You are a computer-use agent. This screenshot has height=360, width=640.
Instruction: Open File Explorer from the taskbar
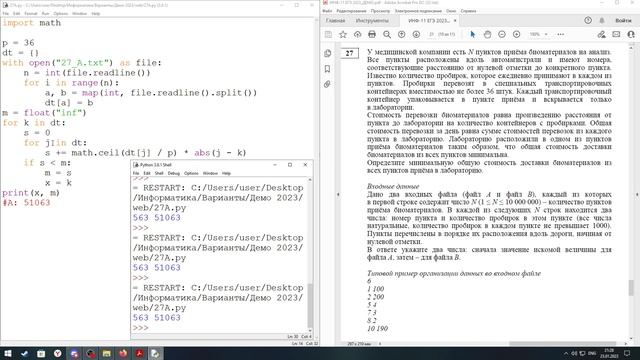pos(107,353)
